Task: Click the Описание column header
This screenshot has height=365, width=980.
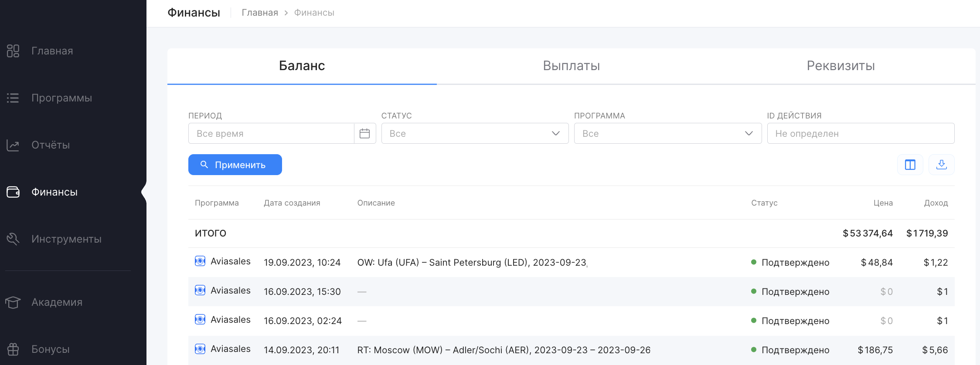Action: [x=376, y=203]
